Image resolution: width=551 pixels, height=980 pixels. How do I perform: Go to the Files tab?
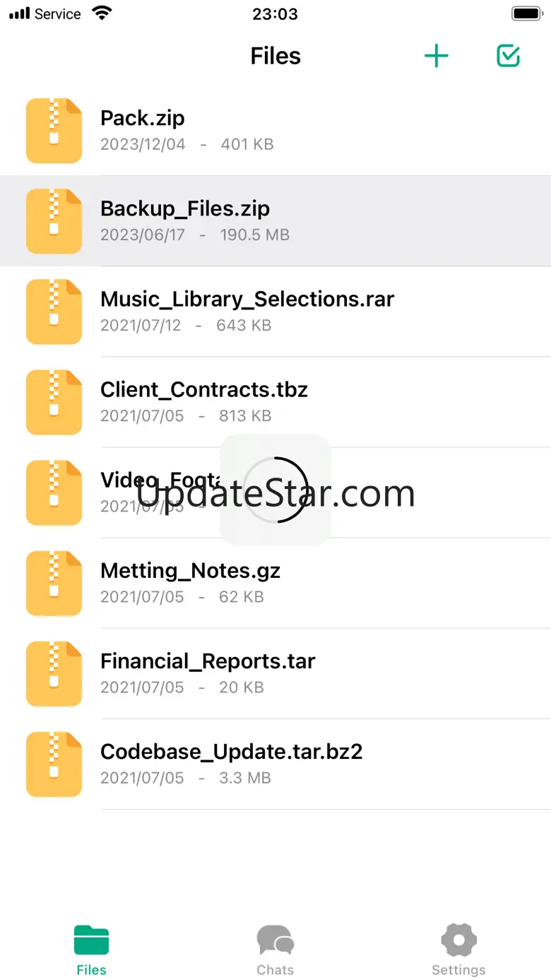pos(92,950)
